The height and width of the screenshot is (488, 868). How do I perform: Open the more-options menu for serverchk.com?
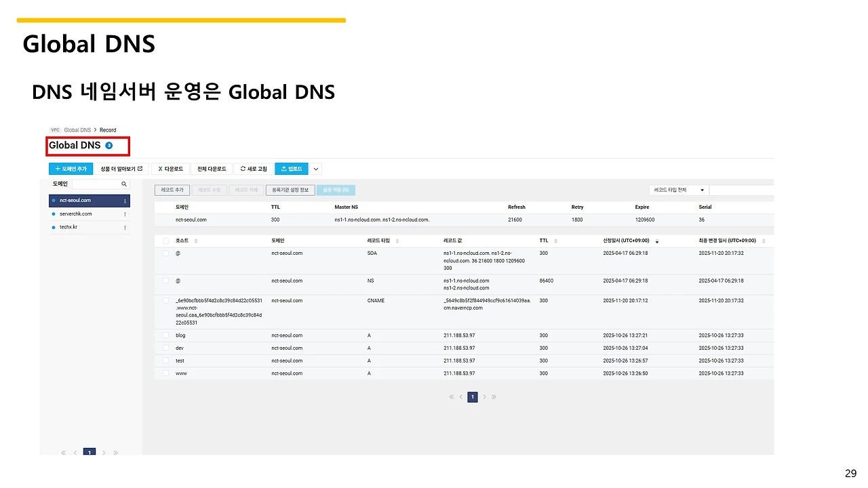(125, 214)
